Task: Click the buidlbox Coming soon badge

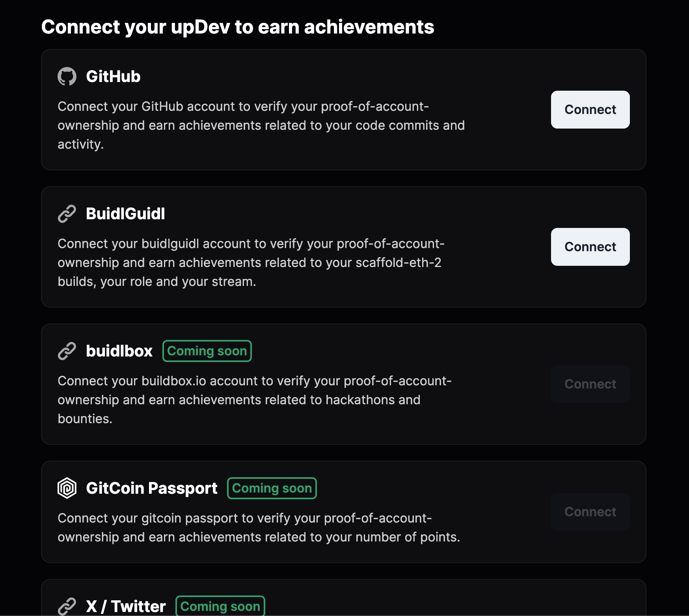Action: point(207,351)
